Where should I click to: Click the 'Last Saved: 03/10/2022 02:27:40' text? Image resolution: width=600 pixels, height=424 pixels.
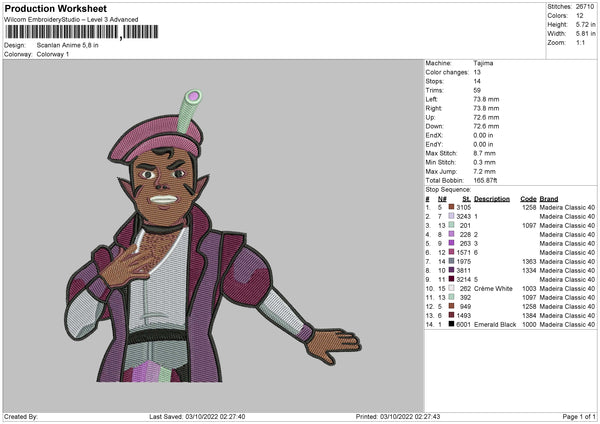(x=197, y=416)
